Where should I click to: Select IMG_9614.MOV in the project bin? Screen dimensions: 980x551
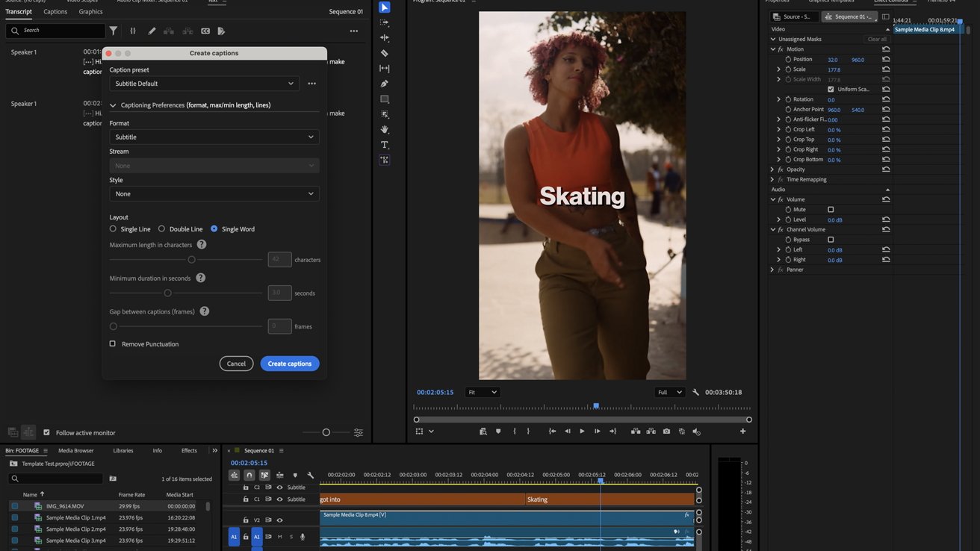pyautogui.click(x=65, y=506)
